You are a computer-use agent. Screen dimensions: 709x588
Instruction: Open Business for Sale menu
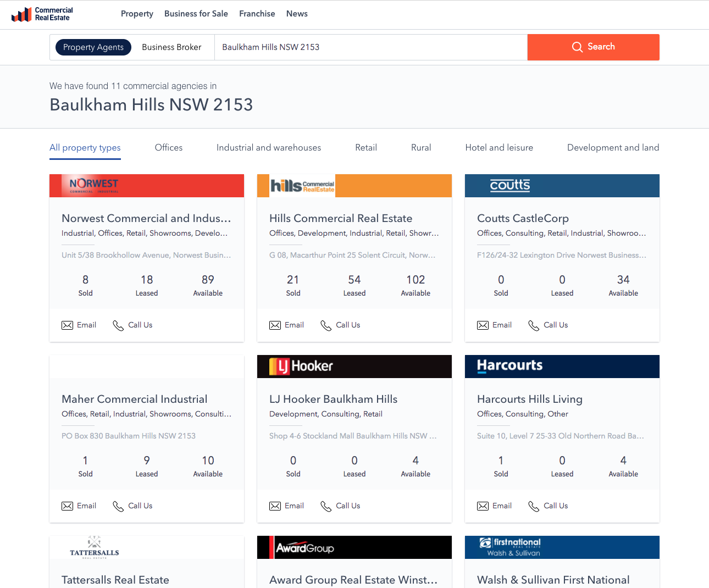click(x=196, y=14)
